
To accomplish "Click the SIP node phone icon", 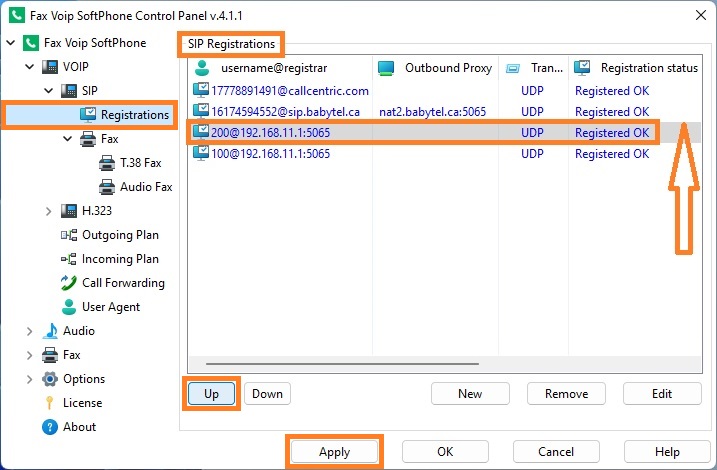I will (69, 91).
